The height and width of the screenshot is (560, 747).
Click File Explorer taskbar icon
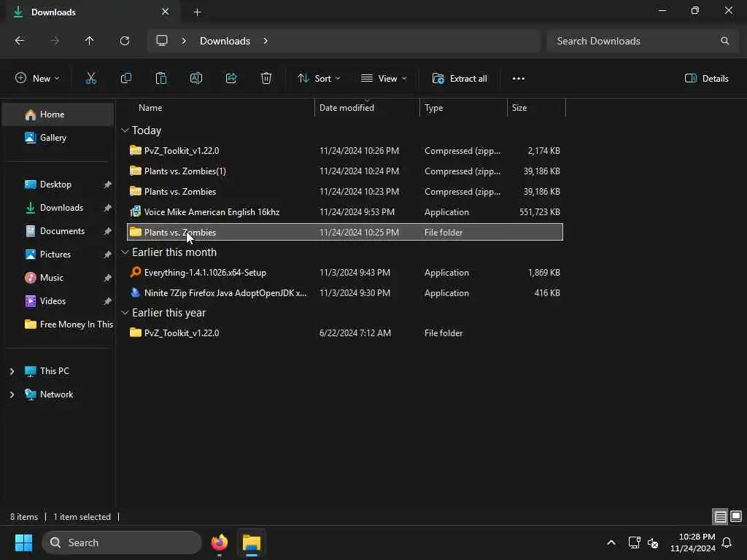coord(252,542)
